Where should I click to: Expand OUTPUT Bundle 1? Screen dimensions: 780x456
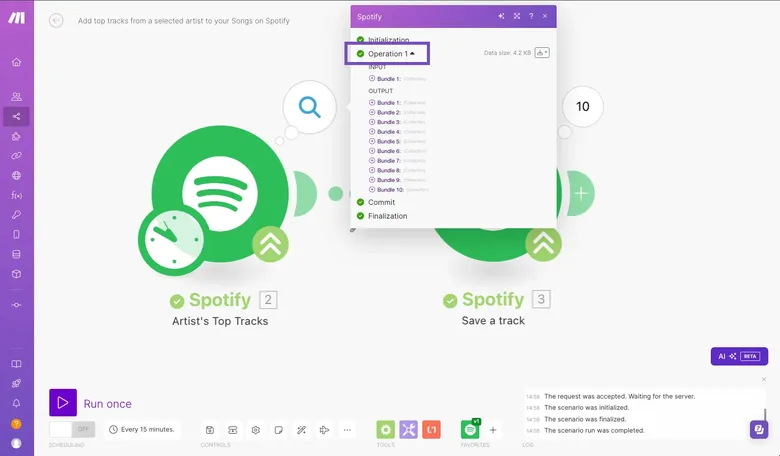372,102
